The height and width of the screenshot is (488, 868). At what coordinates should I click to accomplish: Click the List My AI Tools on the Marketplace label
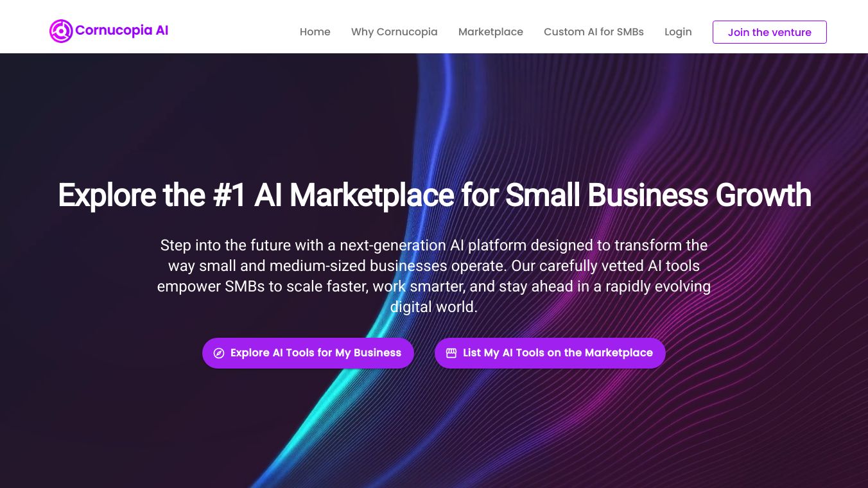tap(557, 353)
